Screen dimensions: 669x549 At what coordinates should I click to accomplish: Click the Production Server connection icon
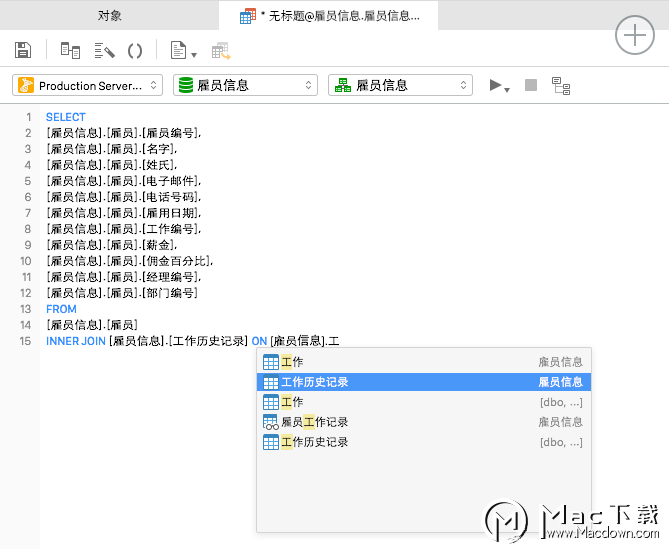pyautogui.click(x=26, y=85)
